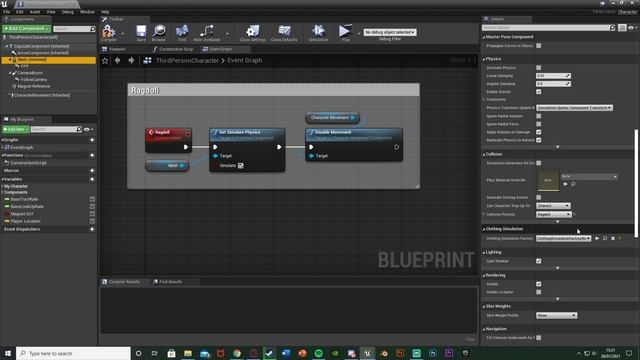Viewport: 640px width, 360px height.
Task: Open the File menu
Action: click(x=7, y=12)
